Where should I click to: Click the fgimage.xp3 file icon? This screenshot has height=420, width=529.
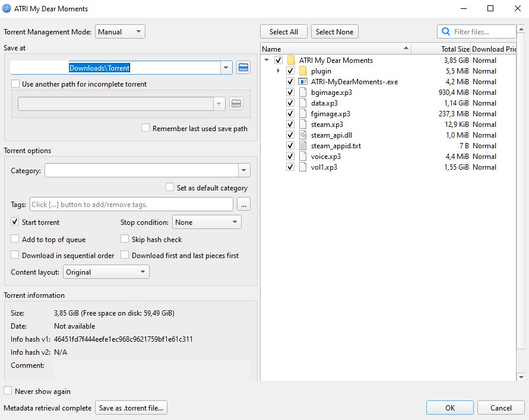(x=303, y=113)
